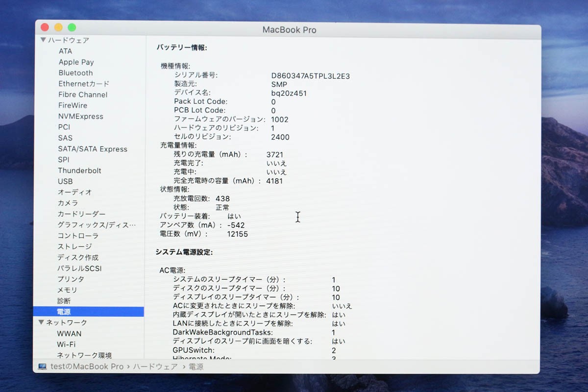
Task: Open オーディオ in the hardware list
Action: pyautogui.click(x=75, y=192)
